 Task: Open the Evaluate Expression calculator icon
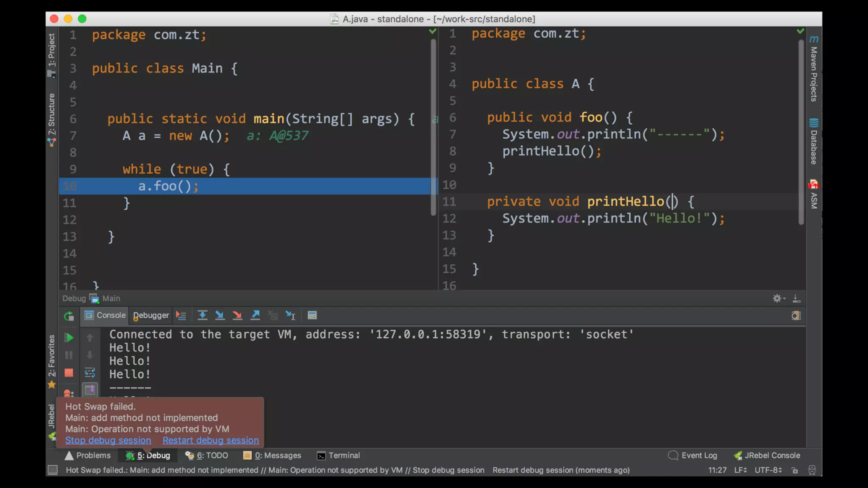(x=312, y=315)
